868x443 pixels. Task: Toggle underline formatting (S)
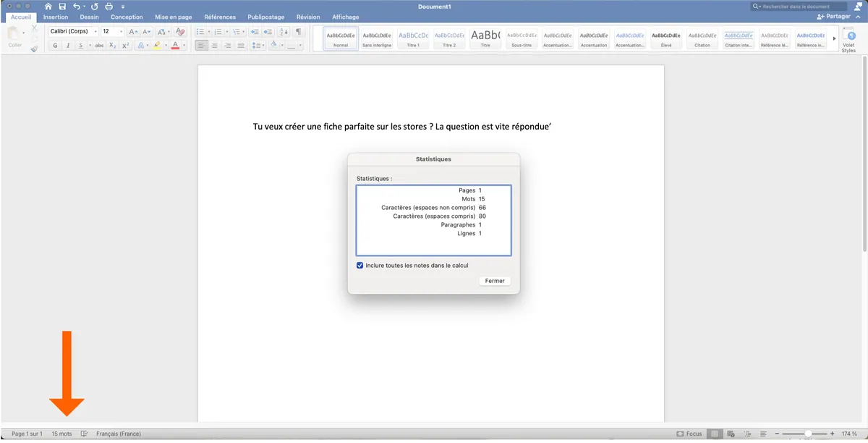80,46
